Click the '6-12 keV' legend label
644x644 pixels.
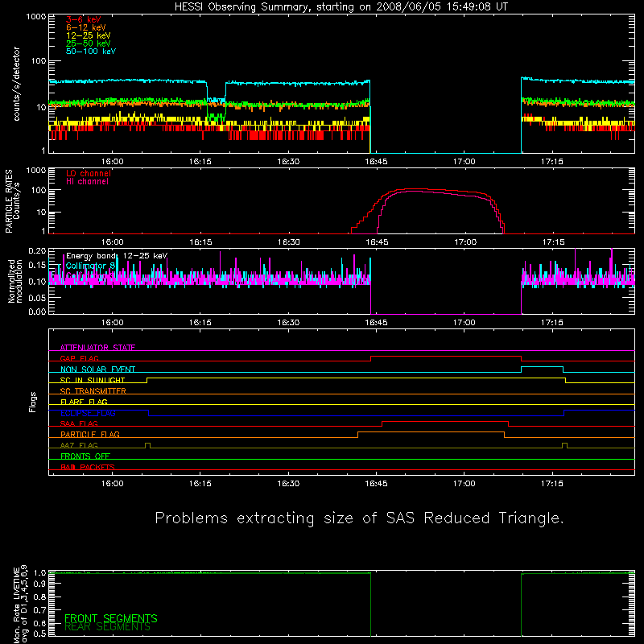click(x=86, y=27)
